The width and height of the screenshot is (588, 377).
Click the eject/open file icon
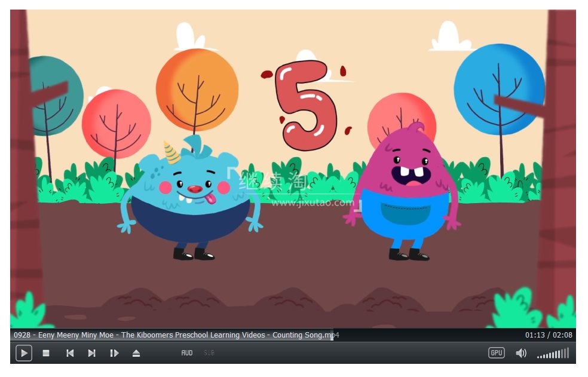(x=136, y=353)
